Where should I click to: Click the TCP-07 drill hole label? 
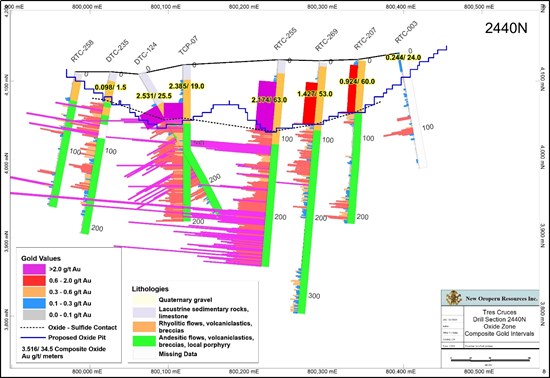[188, 45]
